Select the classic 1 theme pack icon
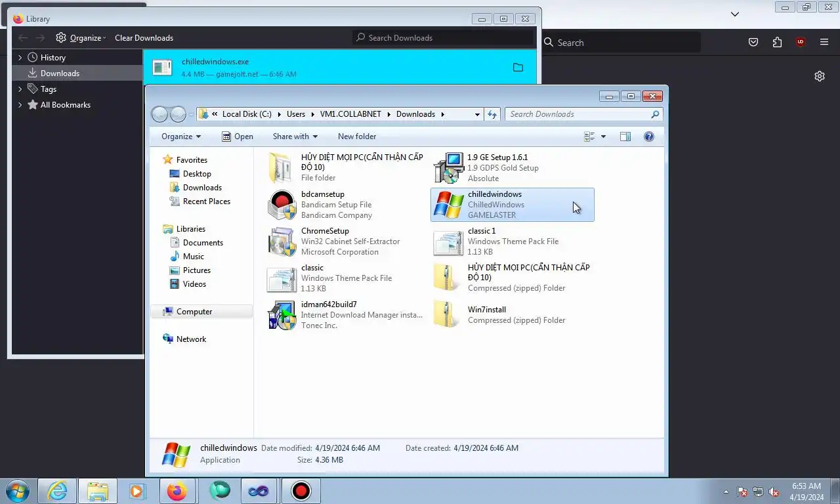The height and width of the screenshot is (504, 840). pyautogui.click(x=449, y=241)
